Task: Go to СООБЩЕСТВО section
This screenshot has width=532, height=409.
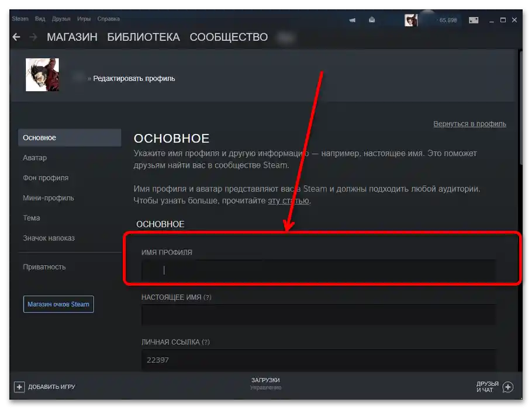Action: [229, 37]
